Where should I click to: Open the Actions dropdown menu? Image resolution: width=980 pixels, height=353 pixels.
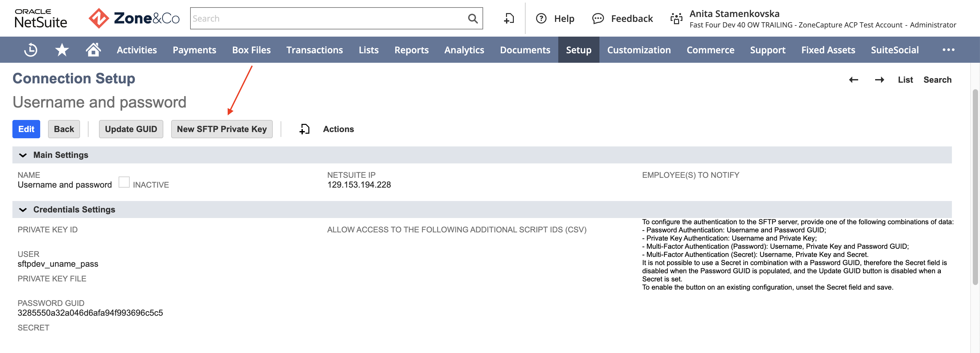pos(338,129)
